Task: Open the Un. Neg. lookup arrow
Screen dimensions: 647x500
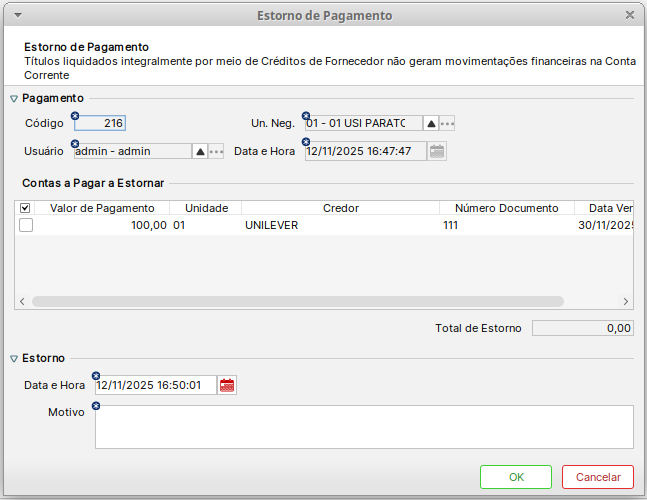Action: [x=431, y=124]
